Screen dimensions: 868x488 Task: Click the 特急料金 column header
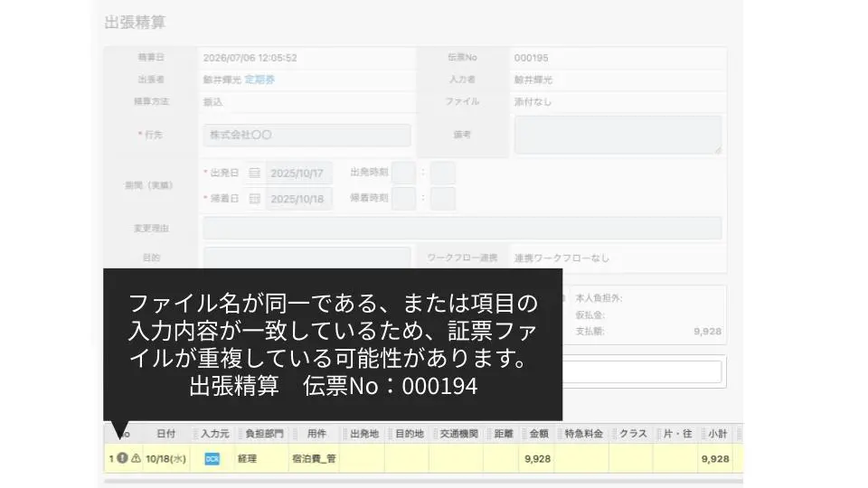point(583,434)
